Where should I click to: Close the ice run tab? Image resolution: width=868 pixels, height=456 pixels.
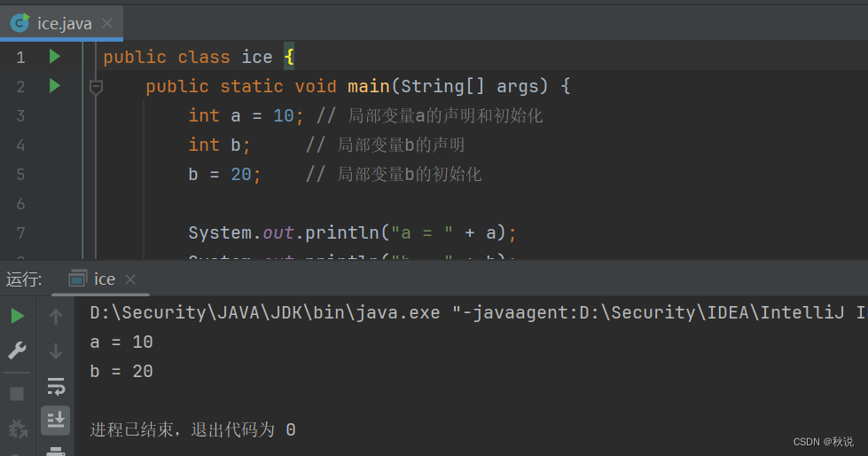click(x=130, y=279)
